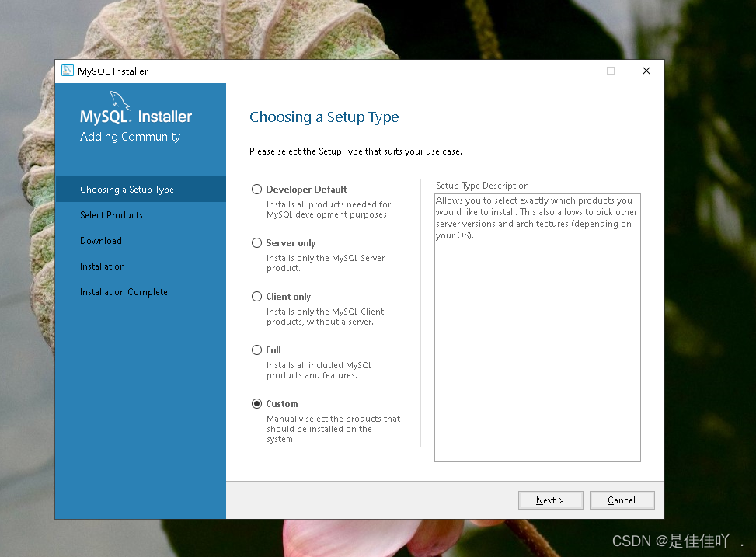Screen dimensions: 756x557
Task: Select the Client only radio button
Action: 256,296
